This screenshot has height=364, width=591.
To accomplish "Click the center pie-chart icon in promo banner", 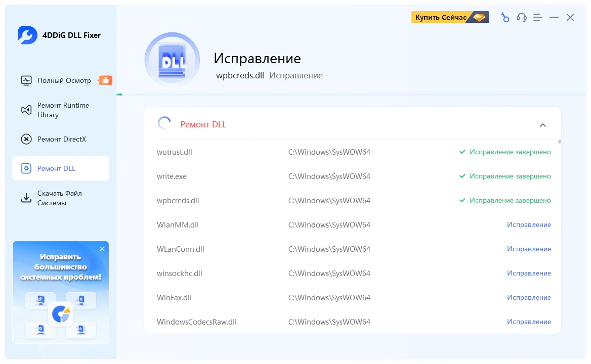I will [x=61, y=313].
